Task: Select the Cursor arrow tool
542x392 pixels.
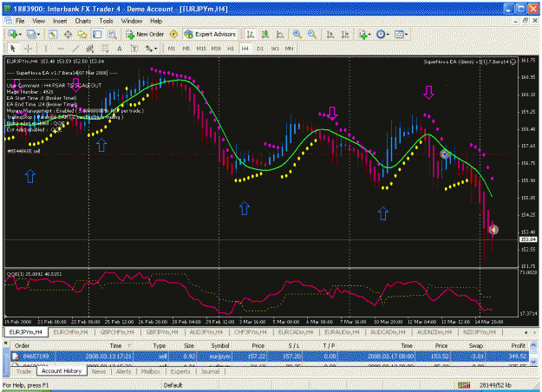Action: [13, 49]
